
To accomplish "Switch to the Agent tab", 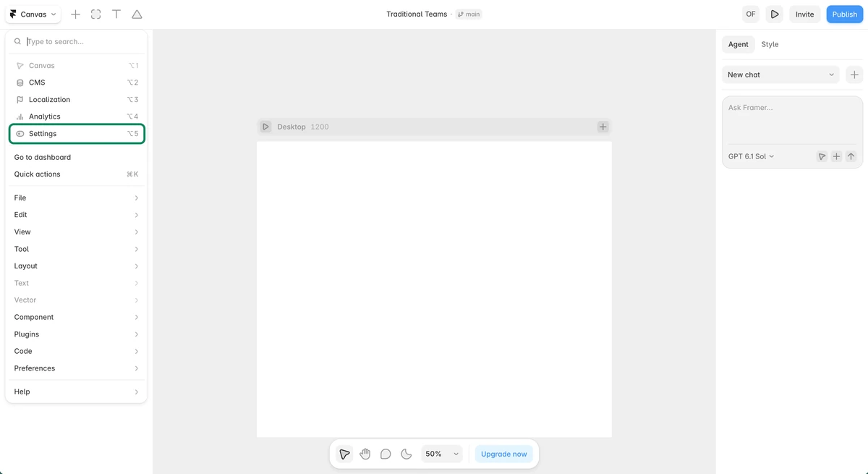I will coord(739,44).
